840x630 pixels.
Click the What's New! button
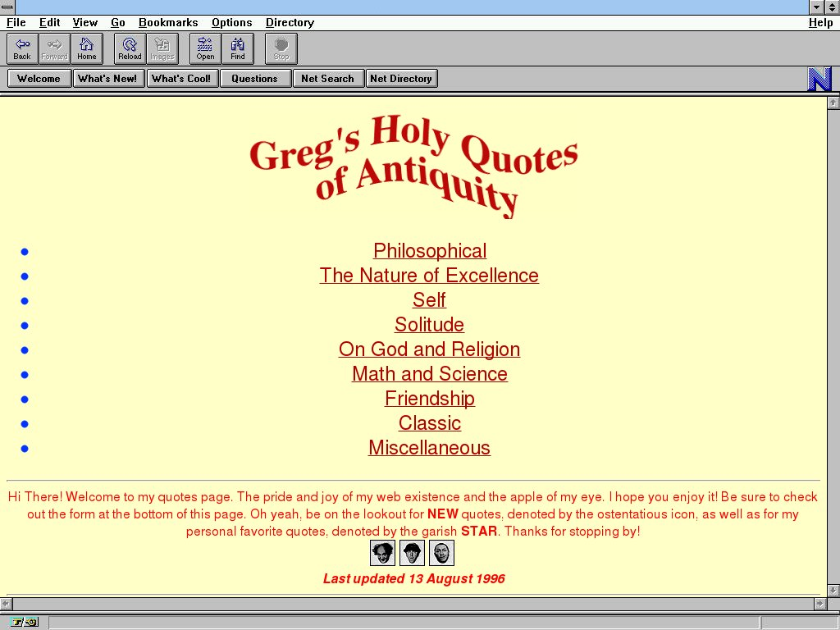(107, 79)
